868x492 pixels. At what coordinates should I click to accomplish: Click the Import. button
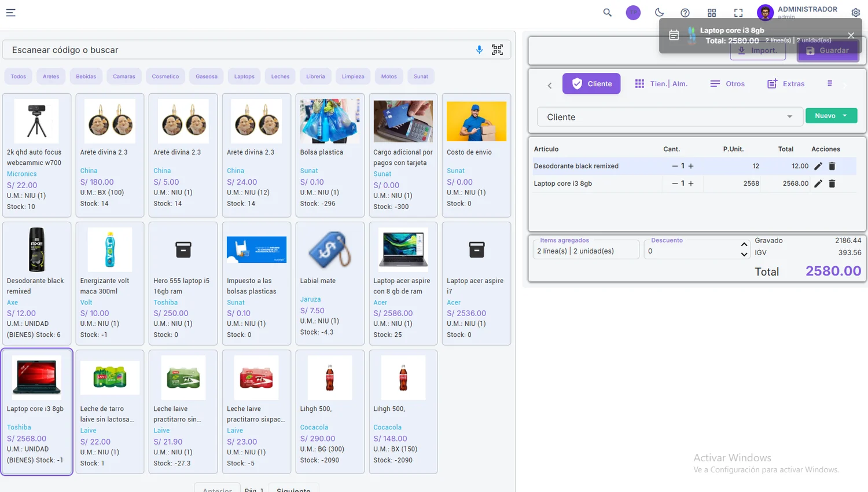tap(758, 50)
